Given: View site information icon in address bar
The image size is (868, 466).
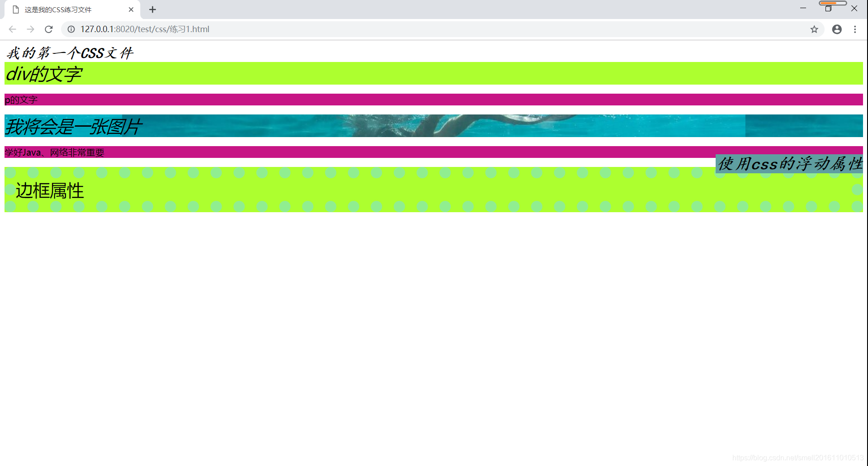Looking at the screenshot, I should (71, 29).
